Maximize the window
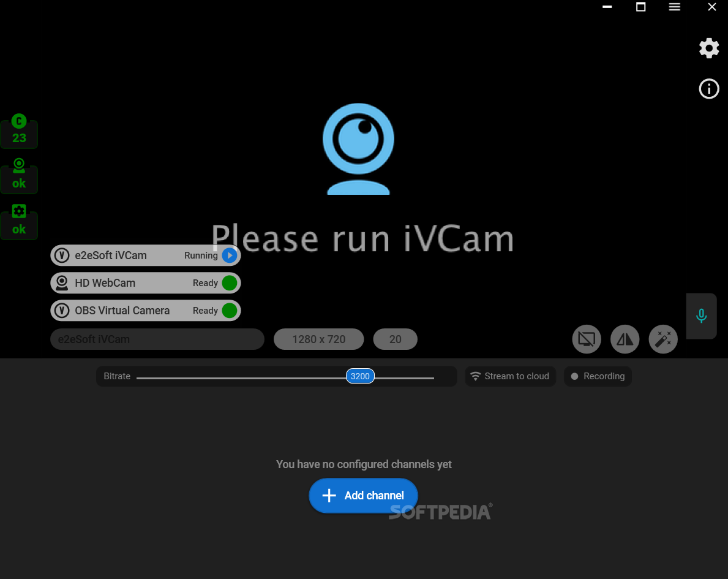This screenshot has height=579, width=728. (640, 7)
